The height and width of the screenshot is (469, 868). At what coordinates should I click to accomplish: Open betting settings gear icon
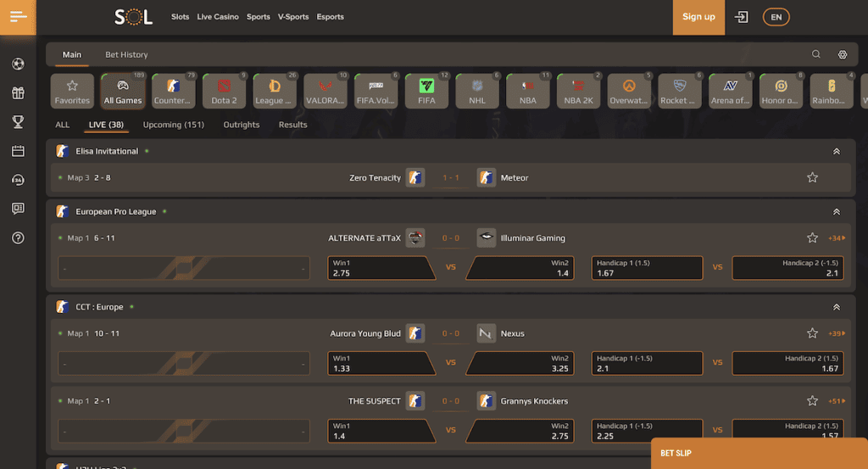[x=843, y=54]
